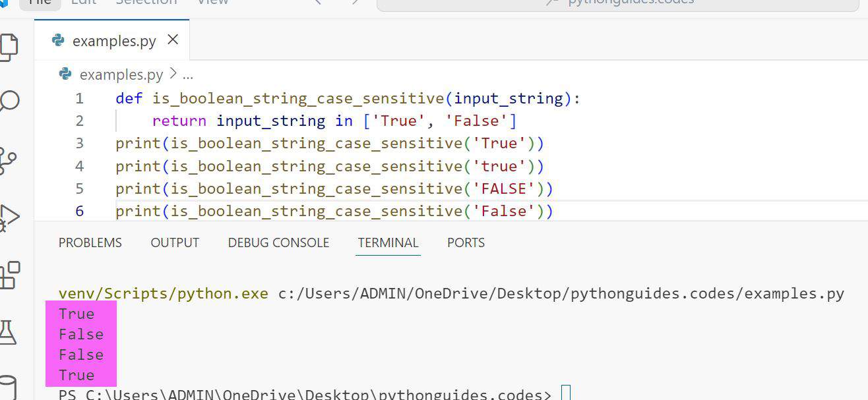Click the 'def' keyword on line 1
The height and width of the screenshot is (400, 868).
coord(129,99)
